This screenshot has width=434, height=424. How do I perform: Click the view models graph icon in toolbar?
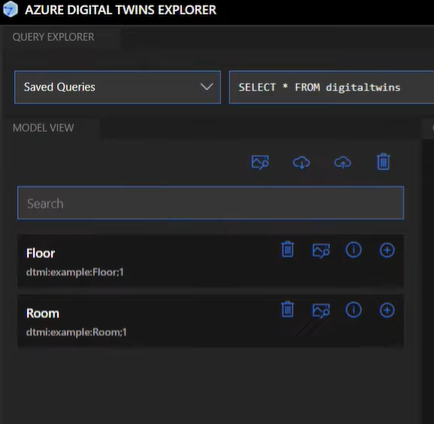(260, 162)
